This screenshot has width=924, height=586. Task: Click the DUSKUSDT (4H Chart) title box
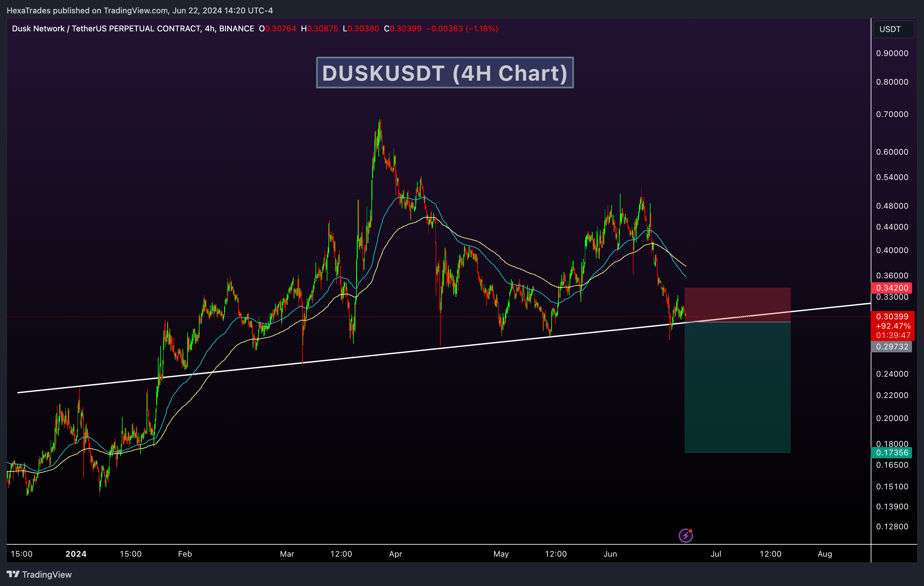tap(445, 73)
